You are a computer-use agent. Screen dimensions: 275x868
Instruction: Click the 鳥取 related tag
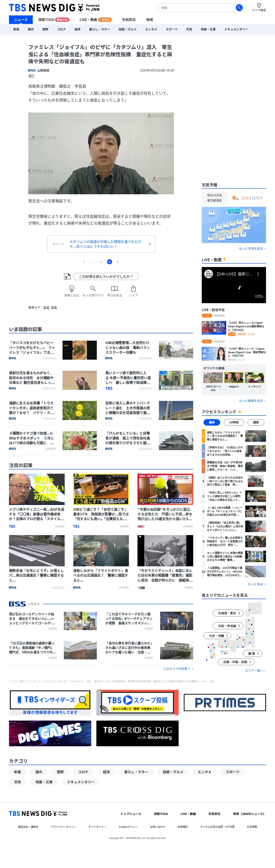pos(54,307)
